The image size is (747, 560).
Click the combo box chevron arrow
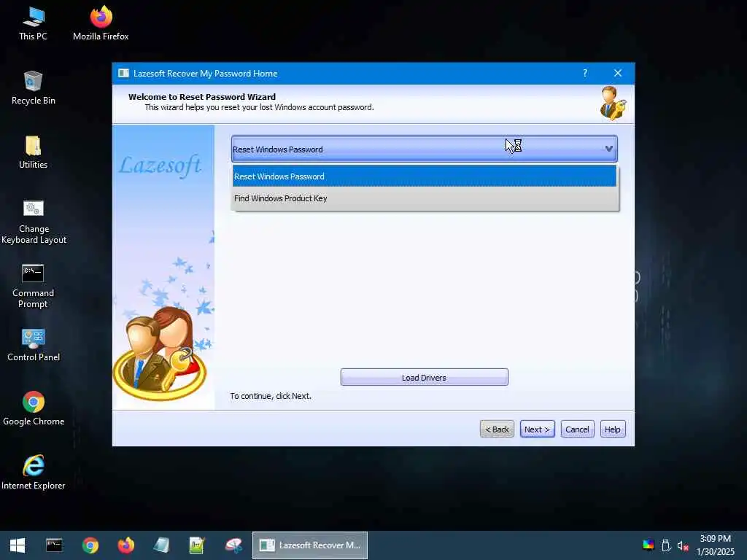coord(608,149)
